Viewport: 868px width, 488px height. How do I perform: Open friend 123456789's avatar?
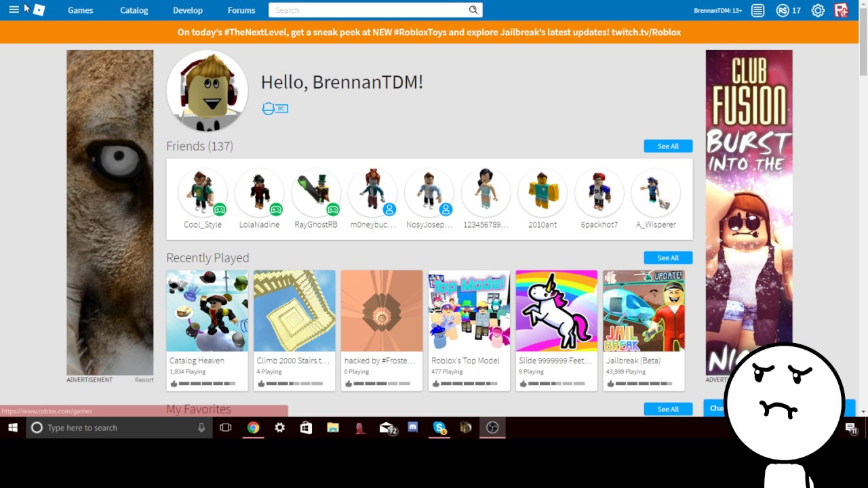(486, 192)
